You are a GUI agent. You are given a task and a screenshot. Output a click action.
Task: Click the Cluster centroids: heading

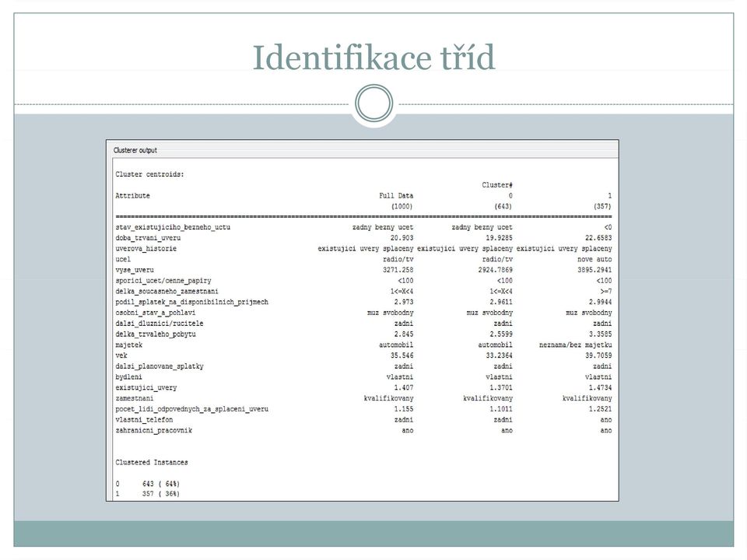pyautogui.click(x=149, y=174)
